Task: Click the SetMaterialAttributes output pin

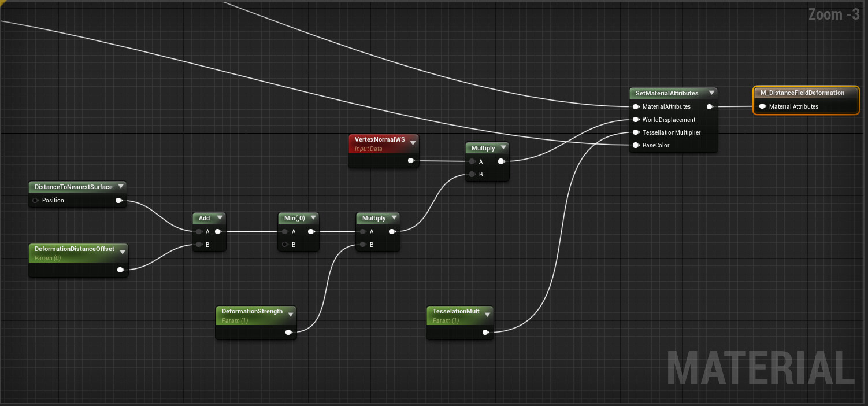Action: [710, 106]
